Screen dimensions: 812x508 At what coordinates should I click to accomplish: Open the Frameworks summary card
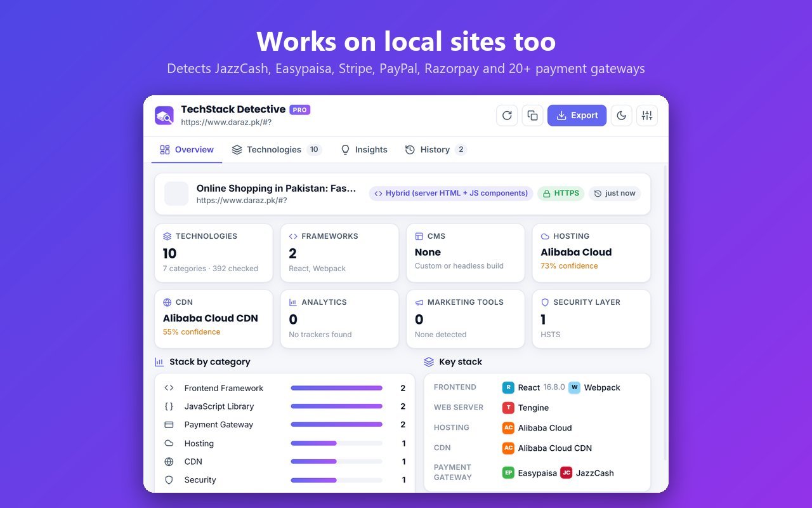pos(339,253)
